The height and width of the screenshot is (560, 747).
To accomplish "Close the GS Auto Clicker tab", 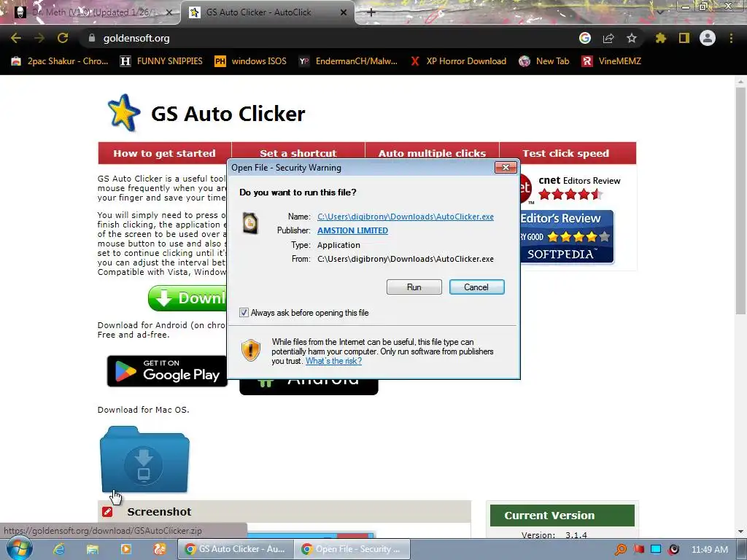I will pyautogui.click(x=344, y=12).
